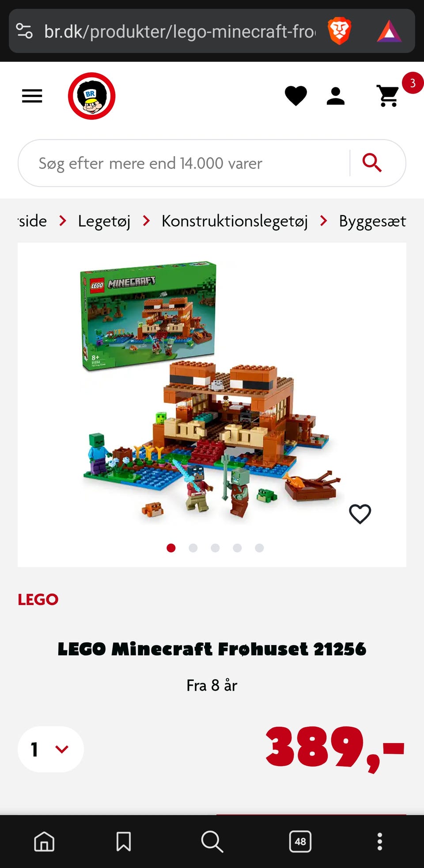Open site settings icon in address bar
The image size is (424, 868).
[x=24, y=31]
